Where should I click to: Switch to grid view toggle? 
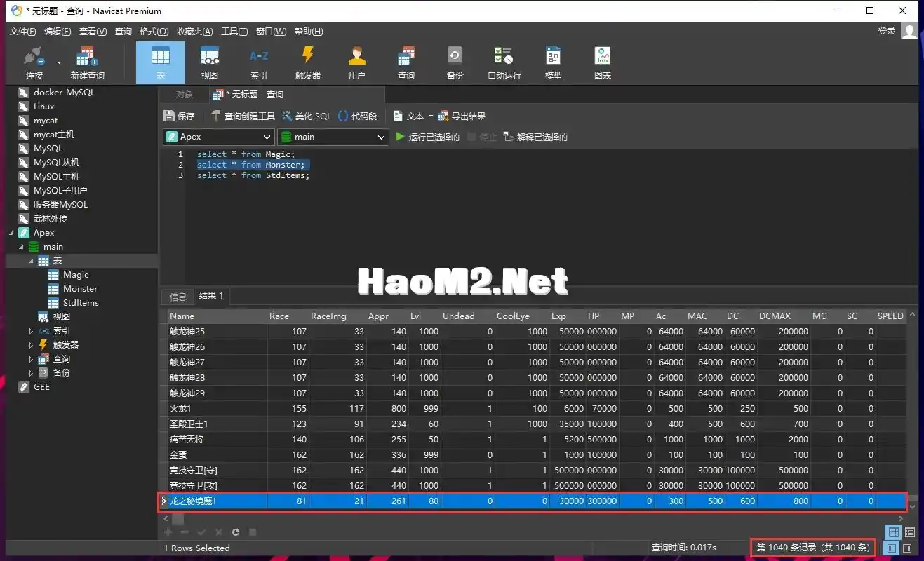click(892, 532)
